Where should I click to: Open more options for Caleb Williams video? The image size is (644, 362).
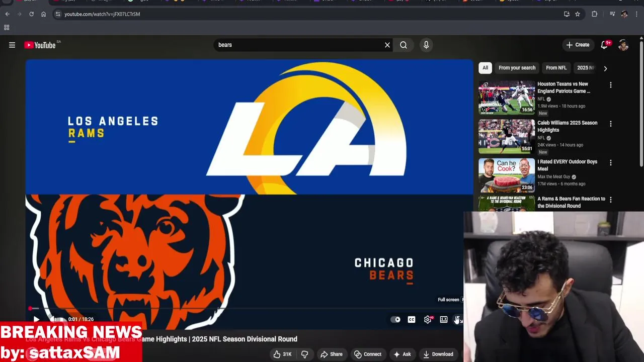(x=611, y=124)
